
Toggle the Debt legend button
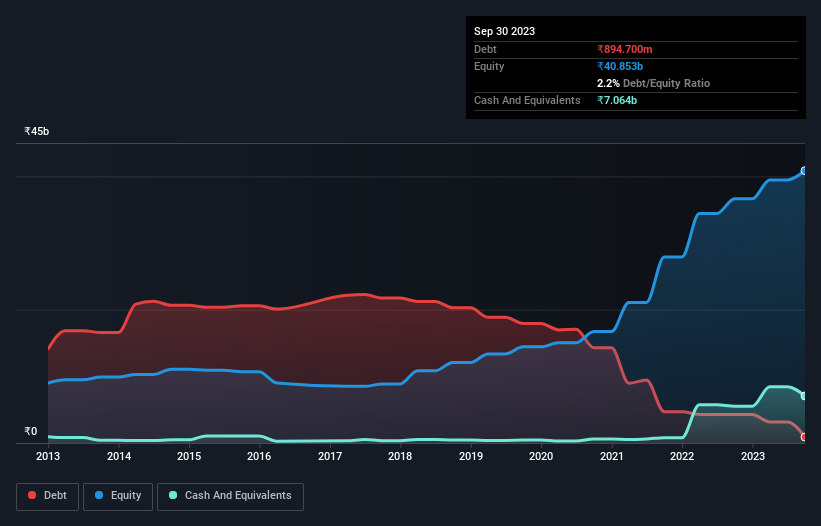[47, 496]
